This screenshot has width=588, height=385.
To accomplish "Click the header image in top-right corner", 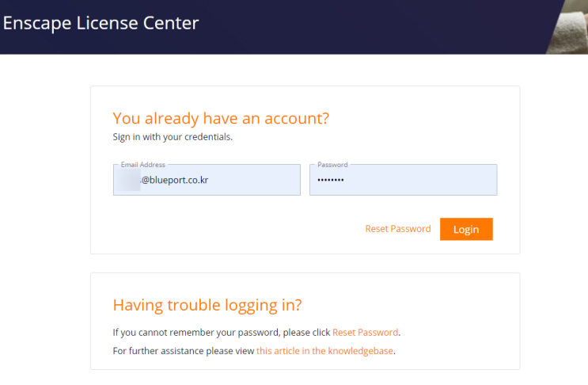I will coord(568,26).
